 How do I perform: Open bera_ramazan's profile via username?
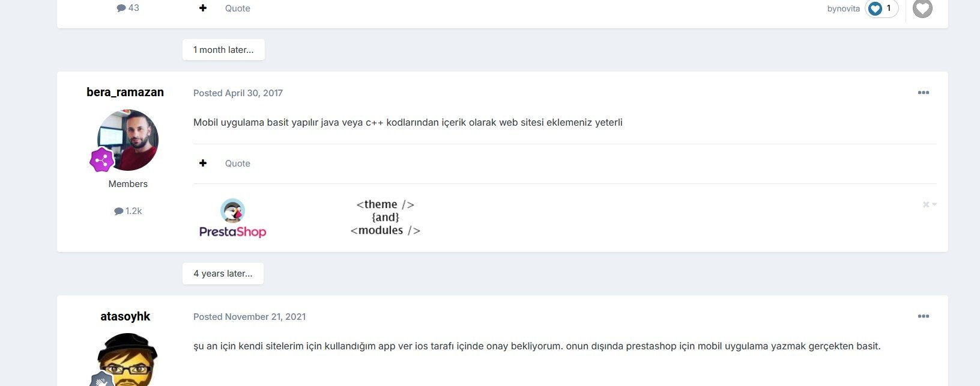(125, 92)
